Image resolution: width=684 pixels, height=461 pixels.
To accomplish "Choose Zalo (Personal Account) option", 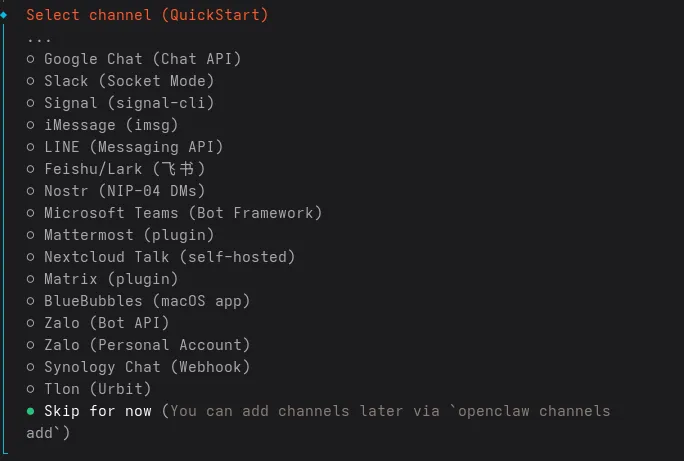I will click(146, 345).
